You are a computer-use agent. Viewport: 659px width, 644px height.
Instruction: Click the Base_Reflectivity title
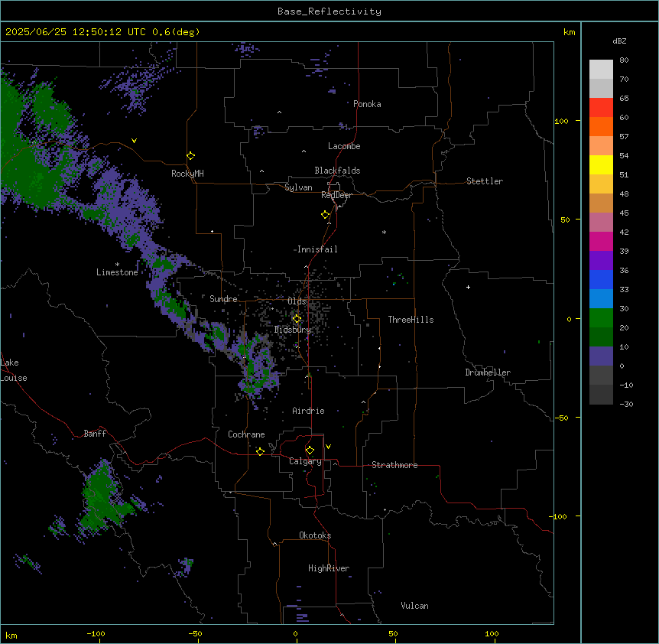point(329,11)
